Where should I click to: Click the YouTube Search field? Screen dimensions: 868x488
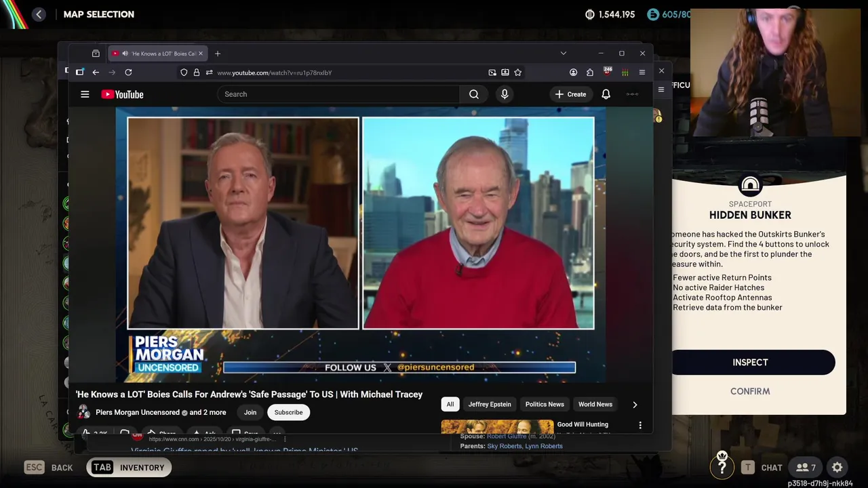[338, 94]
